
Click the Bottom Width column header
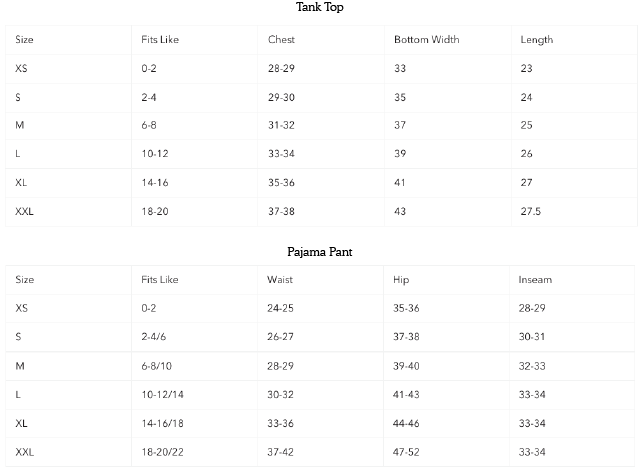click(x=426, y=40)
